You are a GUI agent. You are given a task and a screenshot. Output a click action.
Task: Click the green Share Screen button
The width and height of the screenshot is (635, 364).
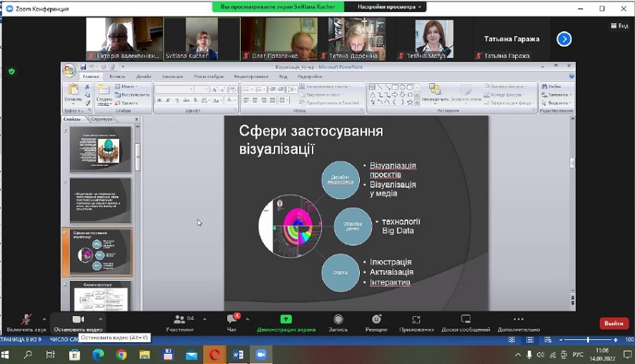(x=286, y=322)
